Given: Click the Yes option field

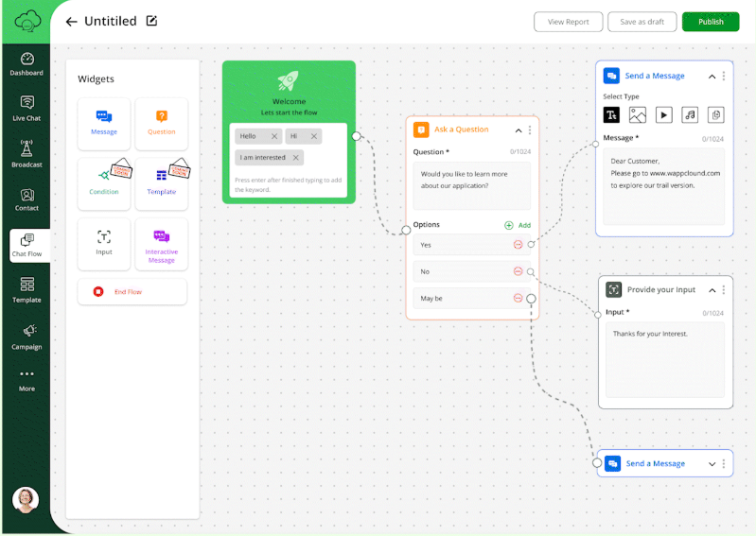Looking at the screenshot, I should 471,245.
